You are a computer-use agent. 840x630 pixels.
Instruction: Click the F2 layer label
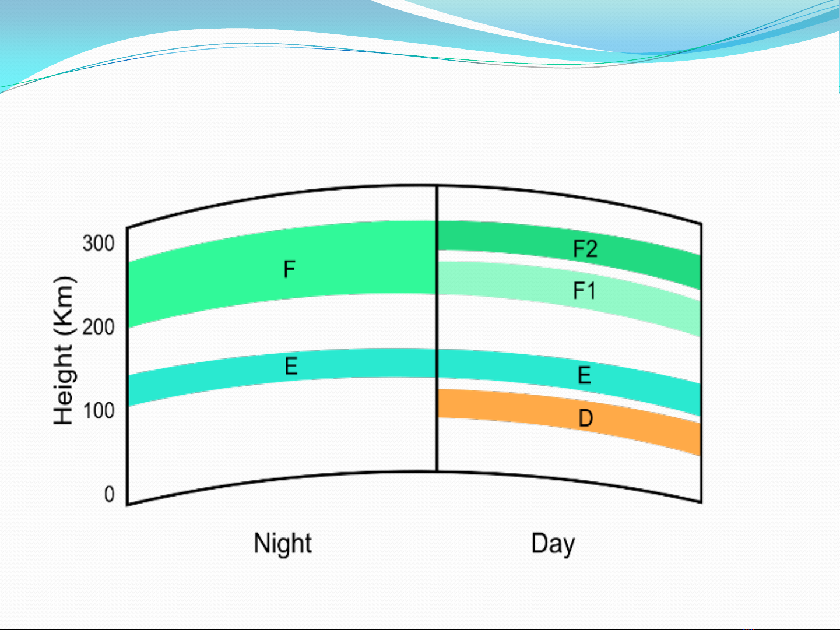(x=585, y=249)
